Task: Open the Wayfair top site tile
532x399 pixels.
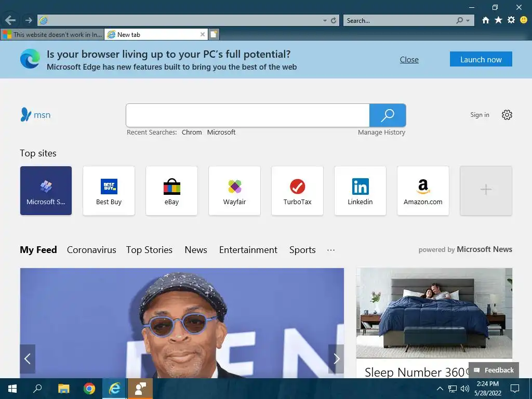Action: (x=234, y=191)
